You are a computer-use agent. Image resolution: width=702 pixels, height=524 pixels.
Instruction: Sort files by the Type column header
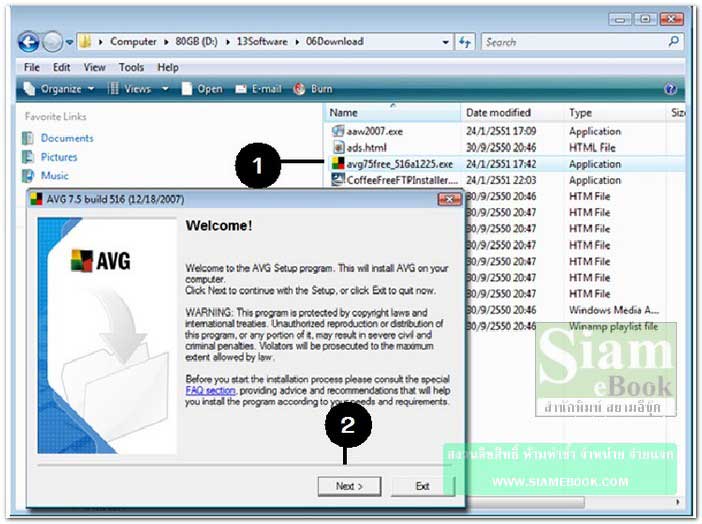coord(616,112)
